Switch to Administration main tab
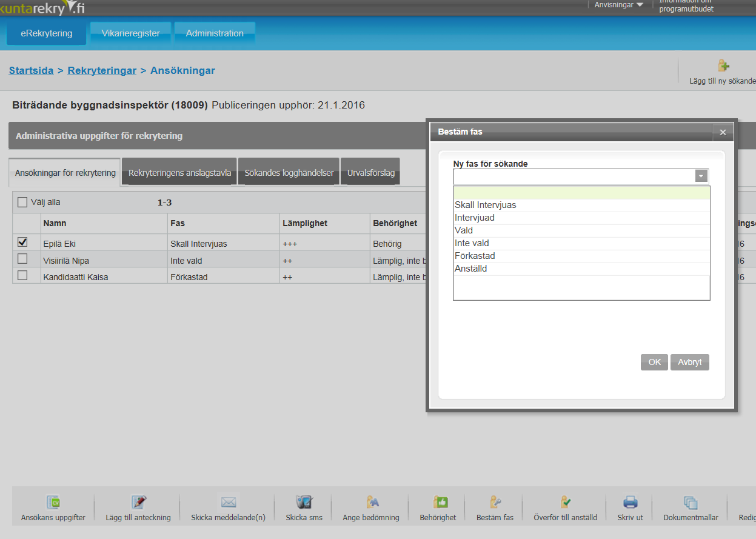This screenshot has height=539, width=756. 215,33
